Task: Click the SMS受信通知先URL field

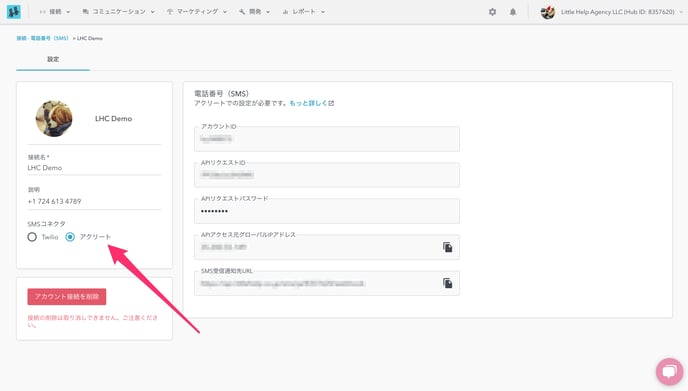Action: [327, 283]
